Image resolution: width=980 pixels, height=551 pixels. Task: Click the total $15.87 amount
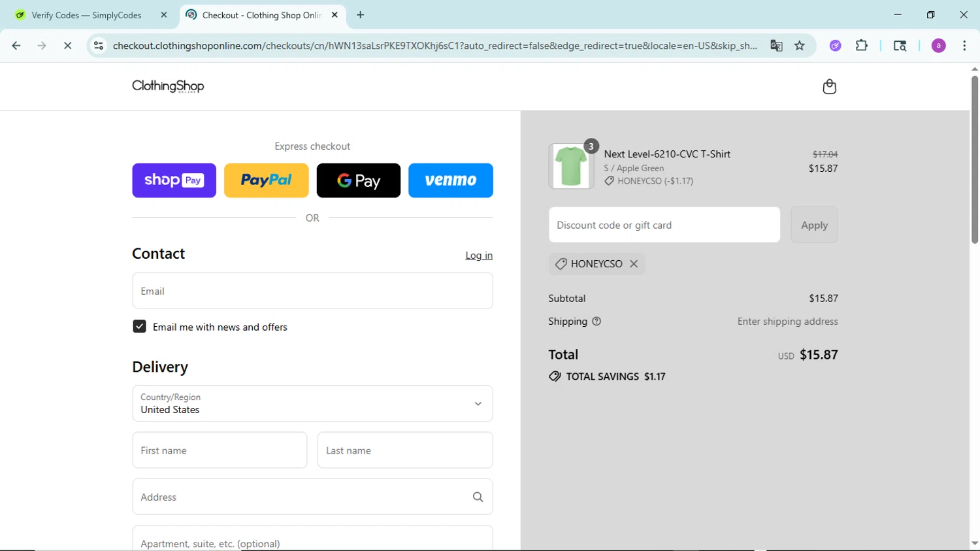click(819, 355)
